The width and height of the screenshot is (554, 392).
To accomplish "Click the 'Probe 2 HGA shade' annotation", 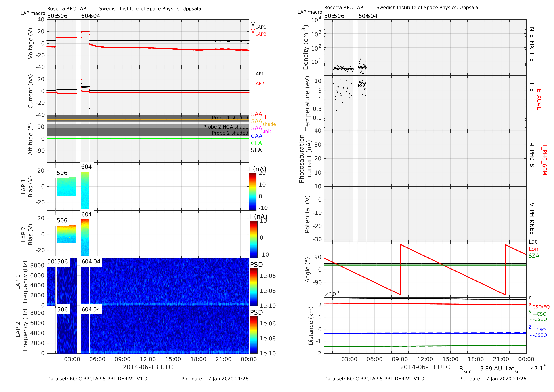I will 226,127.
